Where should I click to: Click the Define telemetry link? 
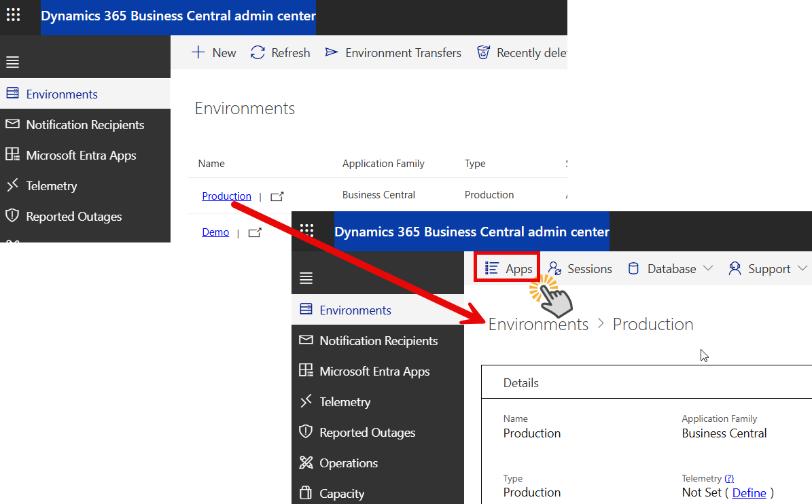point(749,493)
